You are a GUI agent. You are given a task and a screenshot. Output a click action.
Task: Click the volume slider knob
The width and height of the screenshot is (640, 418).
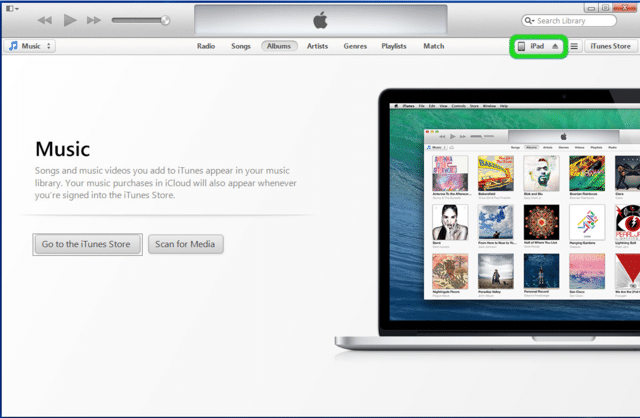[x=165, y=20]
